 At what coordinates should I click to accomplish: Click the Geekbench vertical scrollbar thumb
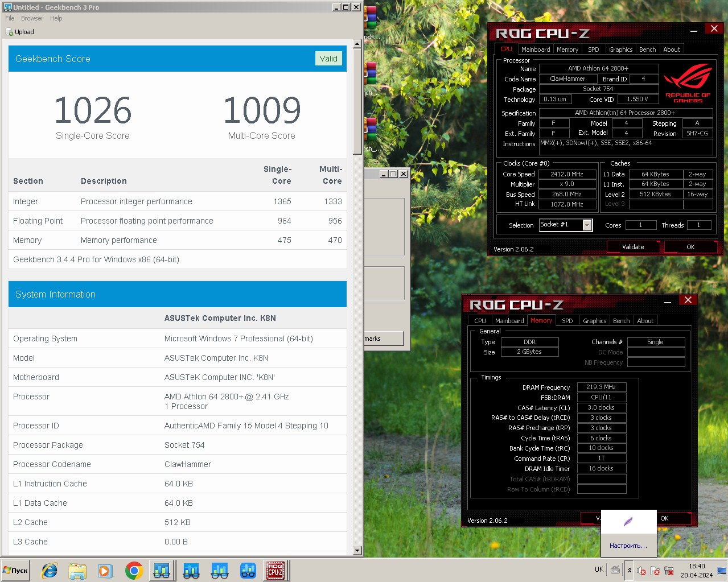pyautogui.click(x=357, y=101)
